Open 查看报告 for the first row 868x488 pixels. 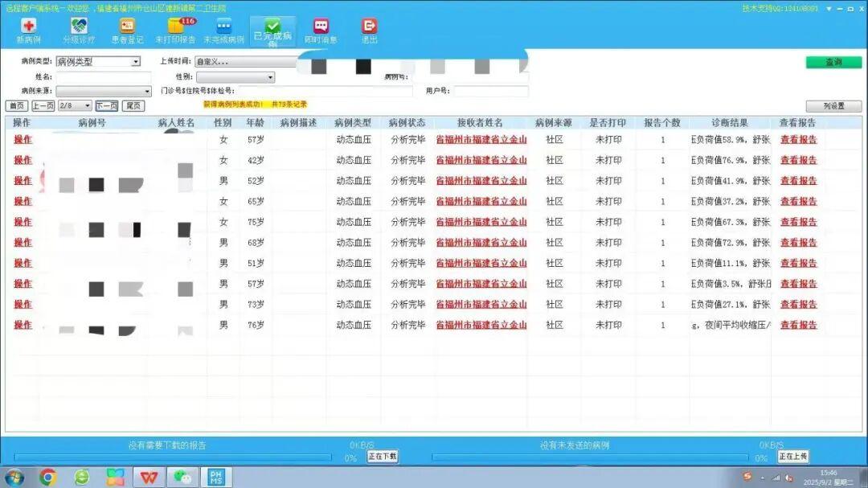pos(799,139)
